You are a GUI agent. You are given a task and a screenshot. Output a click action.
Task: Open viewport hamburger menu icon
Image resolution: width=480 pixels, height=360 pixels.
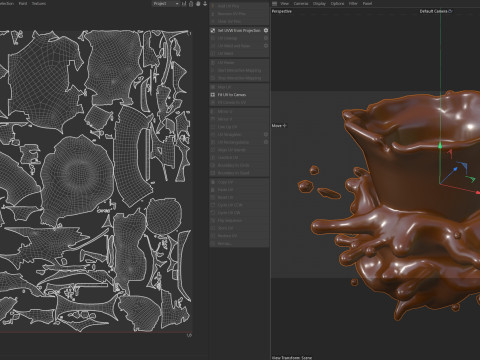(x=274, y=3)
